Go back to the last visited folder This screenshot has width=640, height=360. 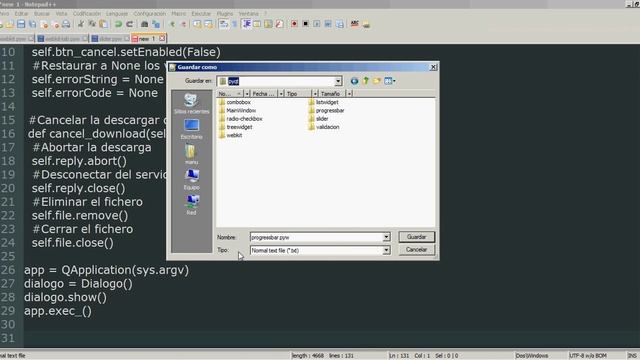point(354,81)
